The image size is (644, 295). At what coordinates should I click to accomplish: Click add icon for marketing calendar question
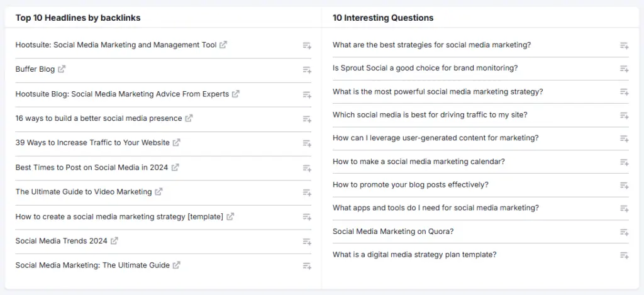point(624,162)
